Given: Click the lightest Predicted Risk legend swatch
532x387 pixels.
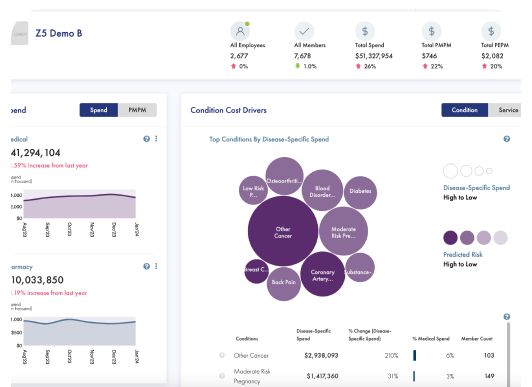Looking at the screenshot, I should point(500,238).
